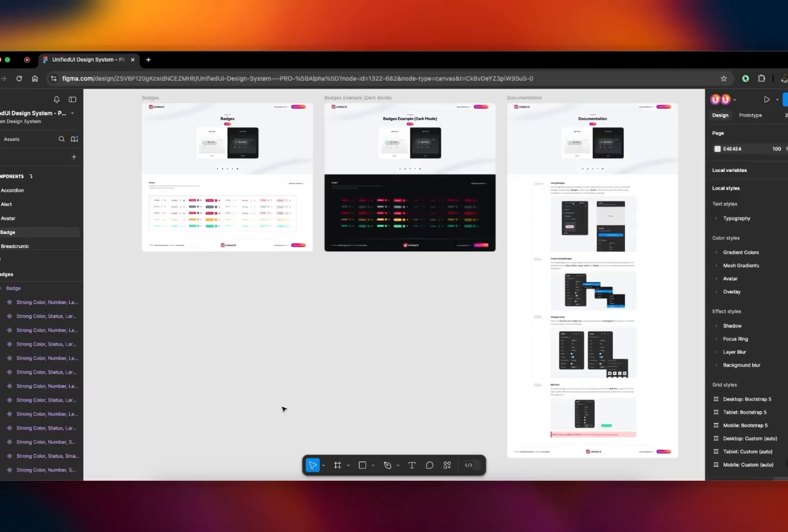Select the Pen tool
Viewport: 788px width, 532px height.
[388, 465]
